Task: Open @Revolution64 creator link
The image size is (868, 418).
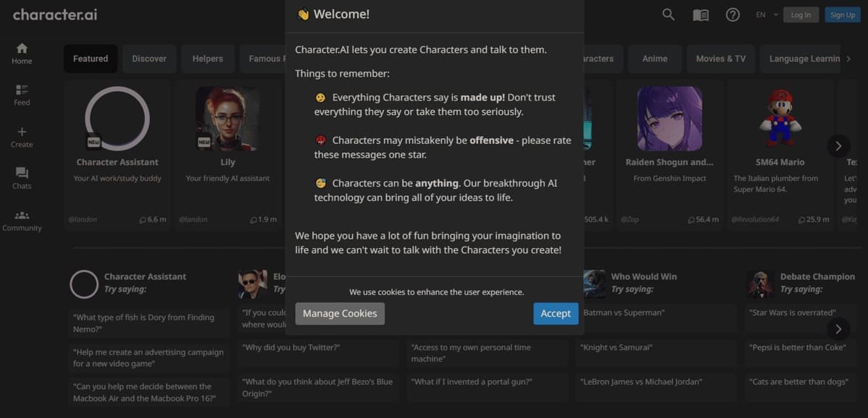Action: click(755, 219)
